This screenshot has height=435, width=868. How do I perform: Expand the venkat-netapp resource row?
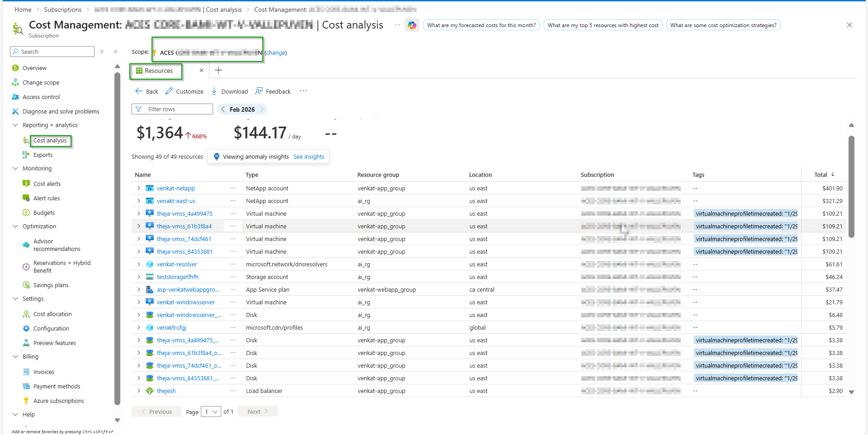click(x=139, y=188)
